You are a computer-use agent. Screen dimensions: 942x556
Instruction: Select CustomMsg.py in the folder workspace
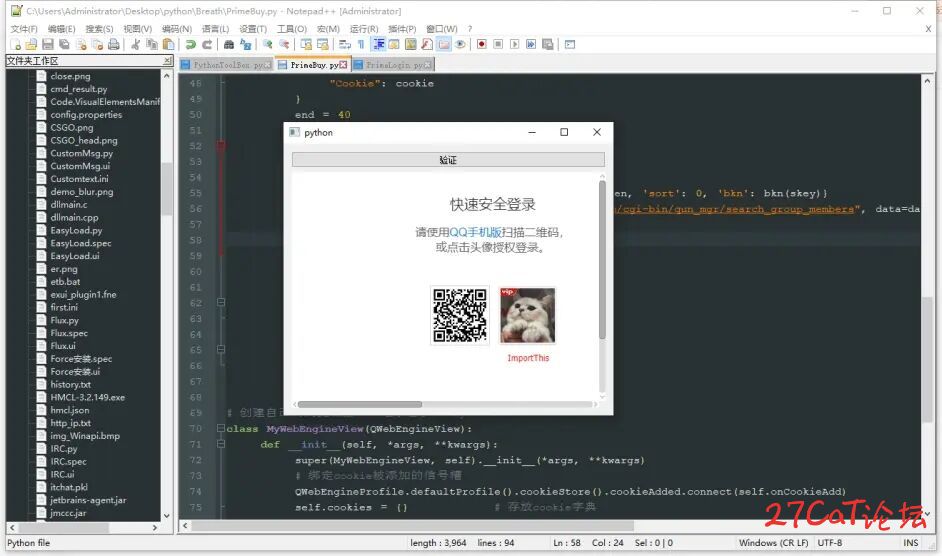point(81,153)
